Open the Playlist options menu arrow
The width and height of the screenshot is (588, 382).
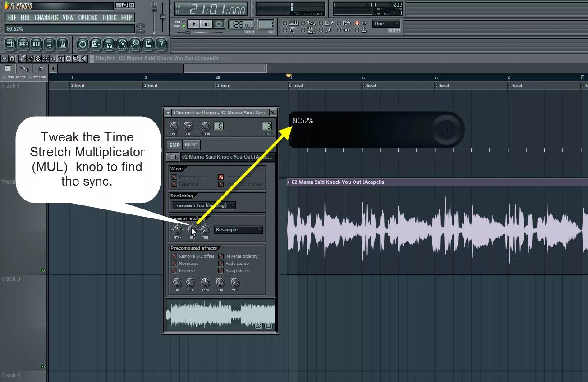point(4,59)
